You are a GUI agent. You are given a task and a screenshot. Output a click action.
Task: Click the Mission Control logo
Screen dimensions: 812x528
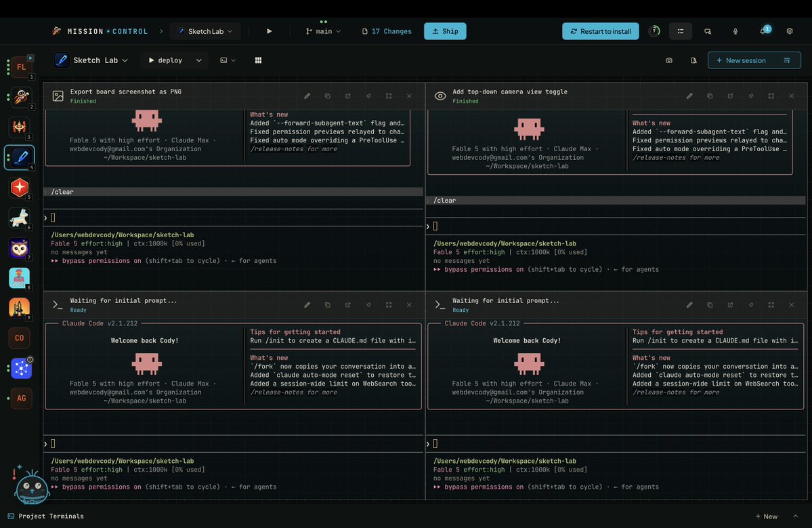tap(100, 31)
